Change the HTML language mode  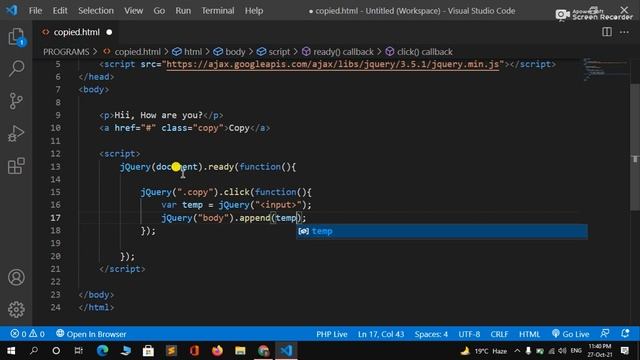pos(529,334)
